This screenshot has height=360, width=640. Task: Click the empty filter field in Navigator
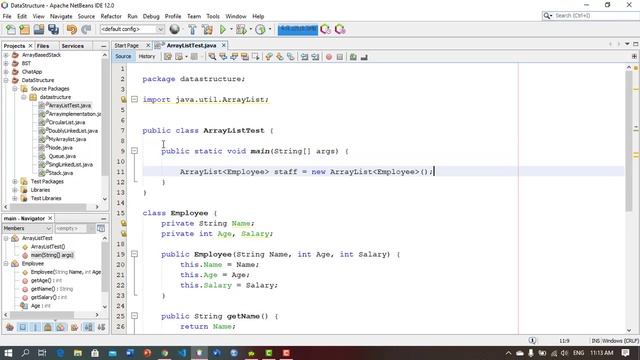tap(71, 228)
